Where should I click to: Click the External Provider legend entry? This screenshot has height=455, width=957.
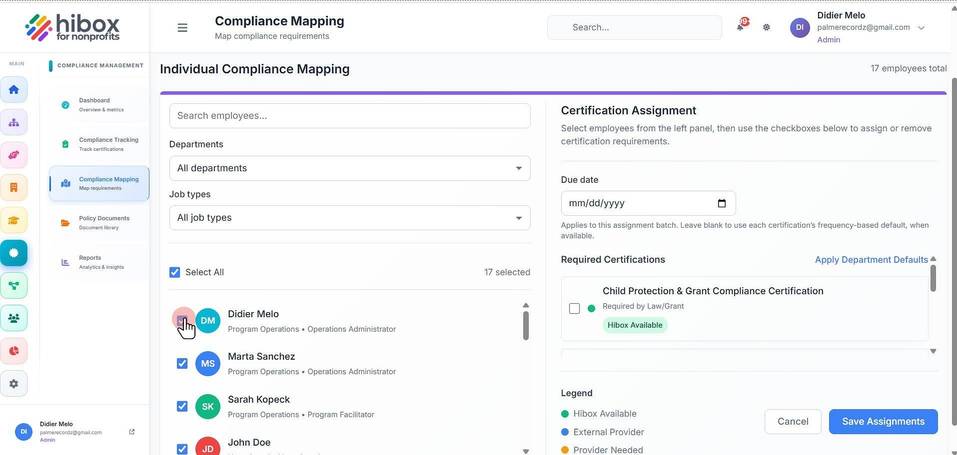tap(602, 432)
